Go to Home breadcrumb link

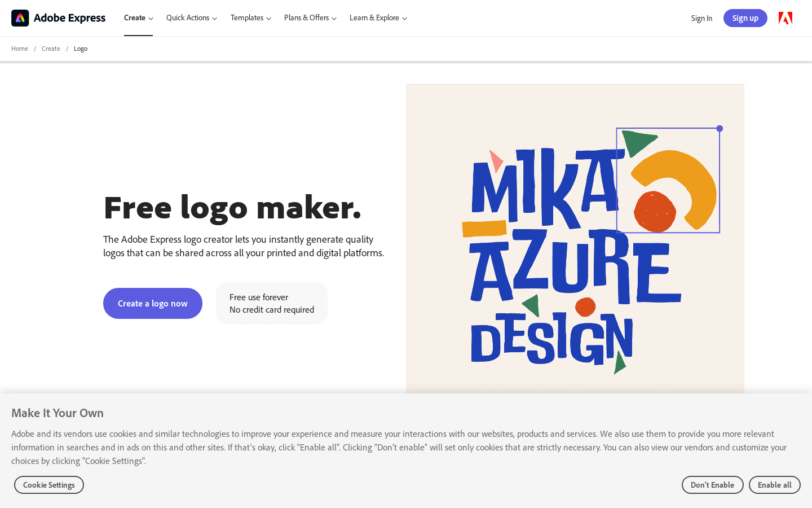click(x=20, y=49)
